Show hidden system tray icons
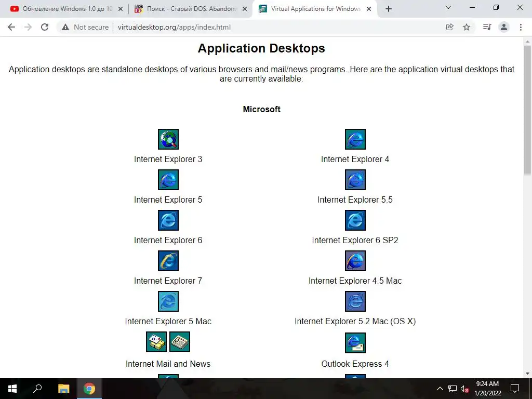The height and width of the screenshot is (399, 532). click(x=440, y=389)
